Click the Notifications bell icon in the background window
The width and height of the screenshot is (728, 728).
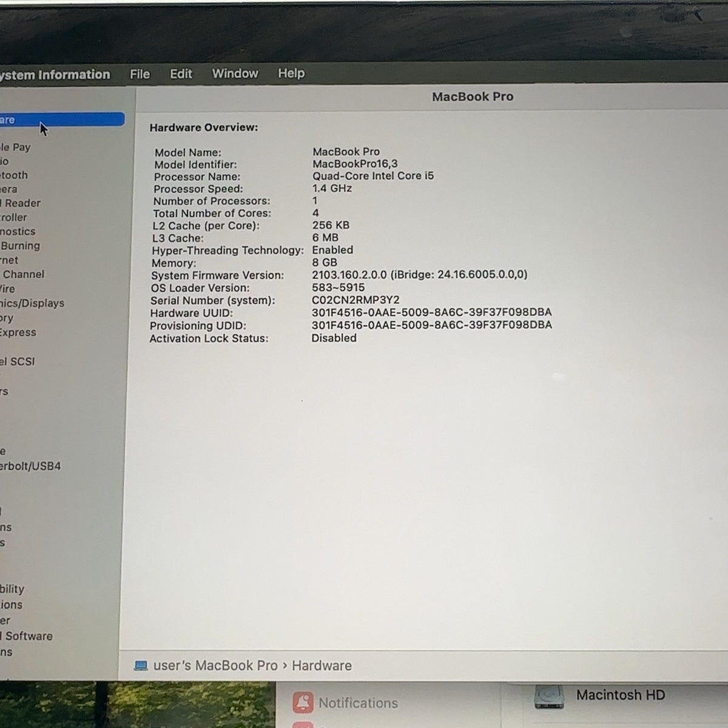303,703
